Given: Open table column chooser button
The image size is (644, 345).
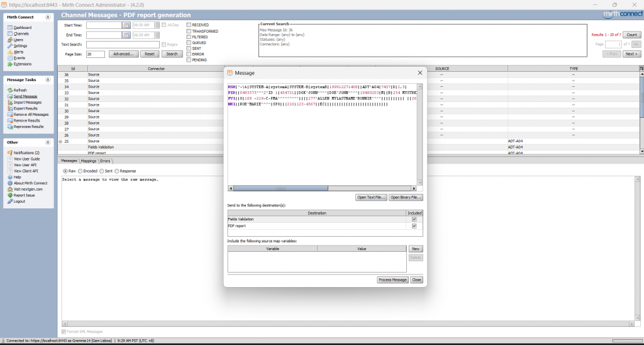Looking at the screenshot, I should point(641,69).
